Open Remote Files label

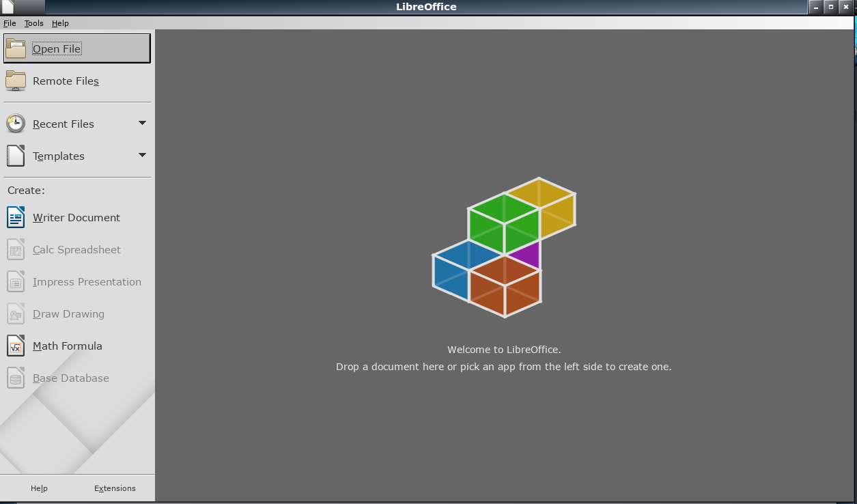(x=66, y=81)
